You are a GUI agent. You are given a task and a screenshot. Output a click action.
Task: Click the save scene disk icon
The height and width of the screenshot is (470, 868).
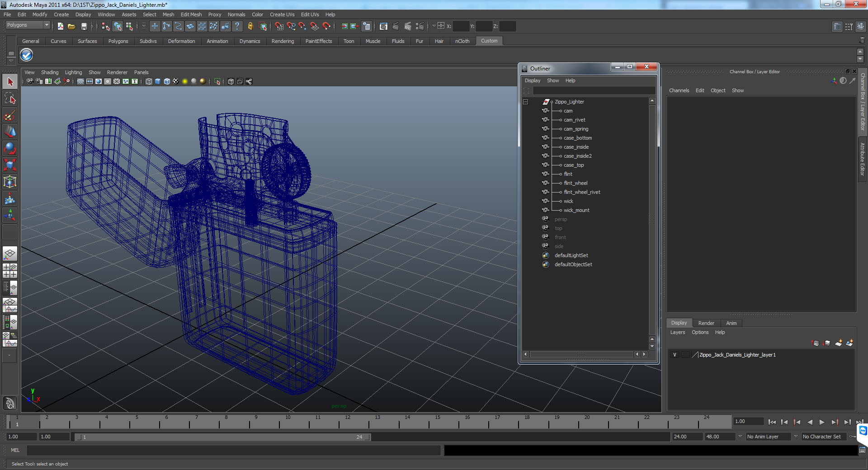click(x=84, y=26)
